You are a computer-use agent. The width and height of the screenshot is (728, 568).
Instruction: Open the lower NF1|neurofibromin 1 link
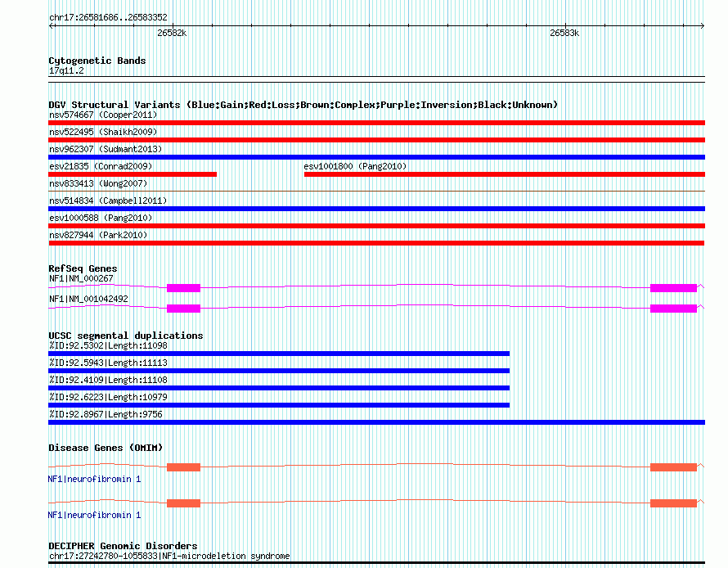94,515
